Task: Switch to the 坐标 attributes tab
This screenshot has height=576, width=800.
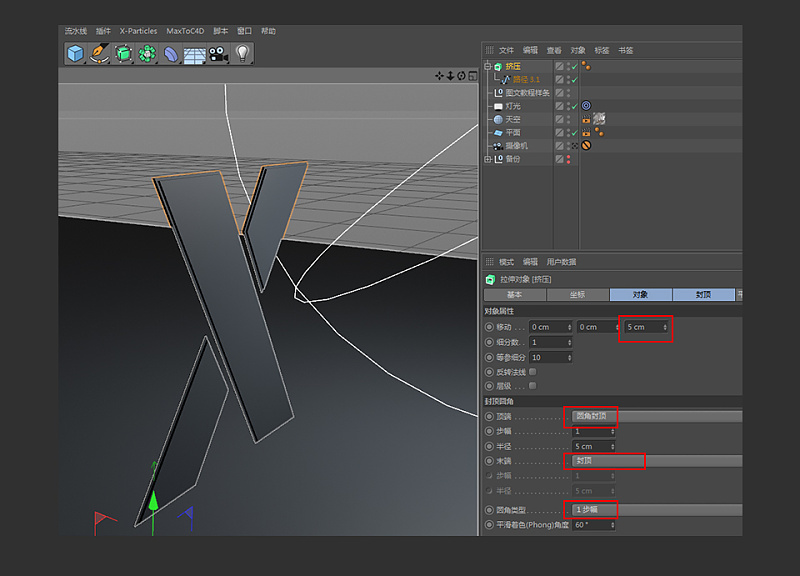Action: click(577, 295)
